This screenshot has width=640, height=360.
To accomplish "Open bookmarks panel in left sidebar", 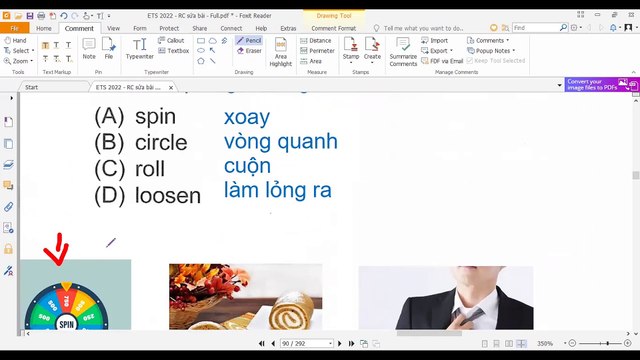I will tap(8, 122).
